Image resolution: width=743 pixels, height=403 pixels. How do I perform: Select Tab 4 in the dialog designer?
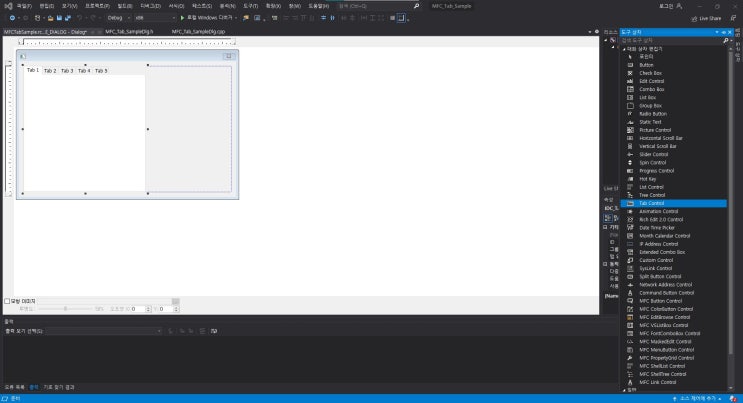click(84, 71)
